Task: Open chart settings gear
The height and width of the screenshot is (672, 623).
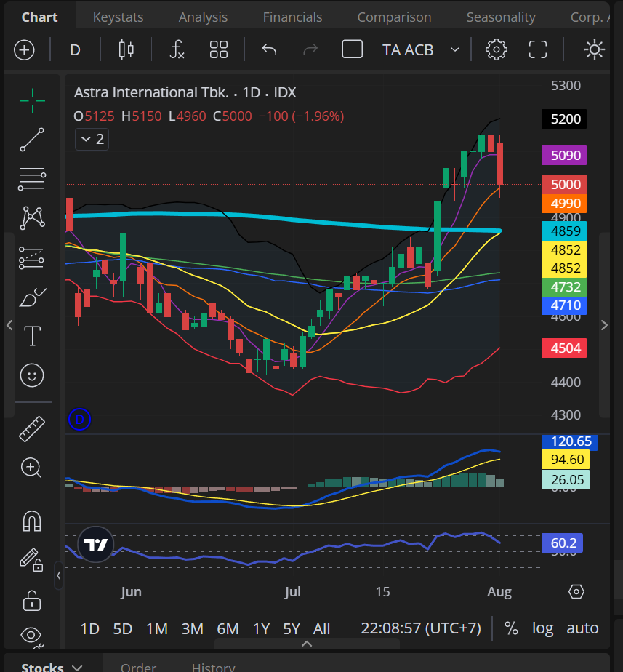Action: [497, 49]
